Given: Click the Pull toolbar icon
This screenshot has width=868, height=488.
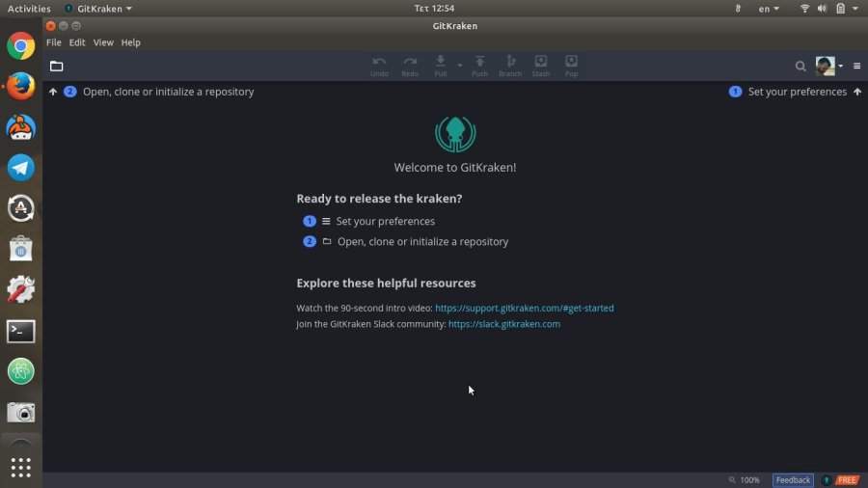Looking at the screenshot, I should [x=441, y=66].
